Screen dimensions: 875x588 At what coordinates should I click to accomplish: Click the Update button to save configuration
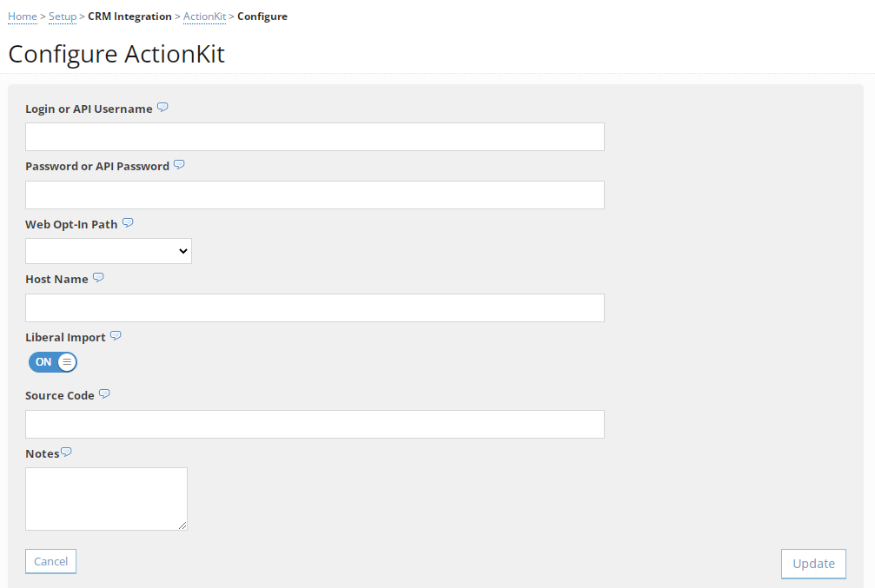click(x=812, y=563)
